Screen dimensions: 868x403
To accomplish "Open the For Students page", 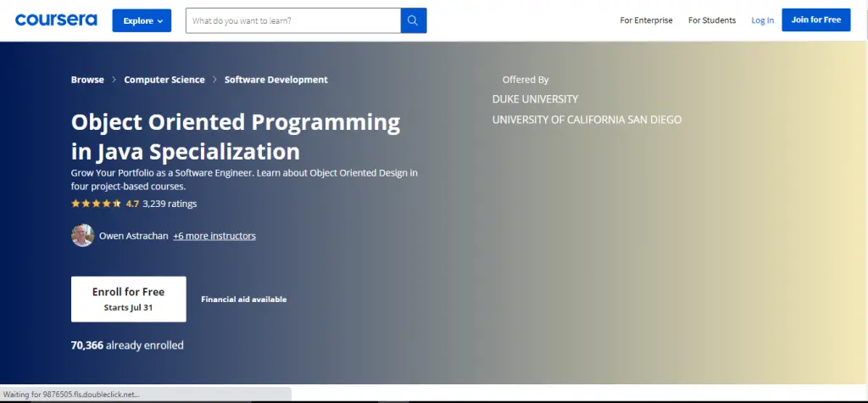I will (x=712, y=20).
